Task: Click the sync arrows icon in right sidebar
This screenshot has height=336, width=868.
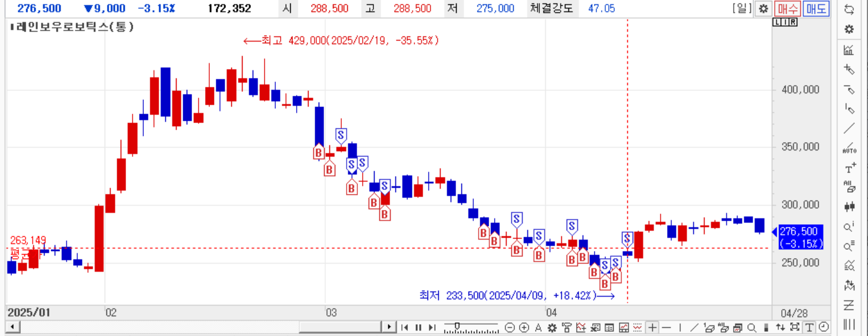Action: (850, 9)
